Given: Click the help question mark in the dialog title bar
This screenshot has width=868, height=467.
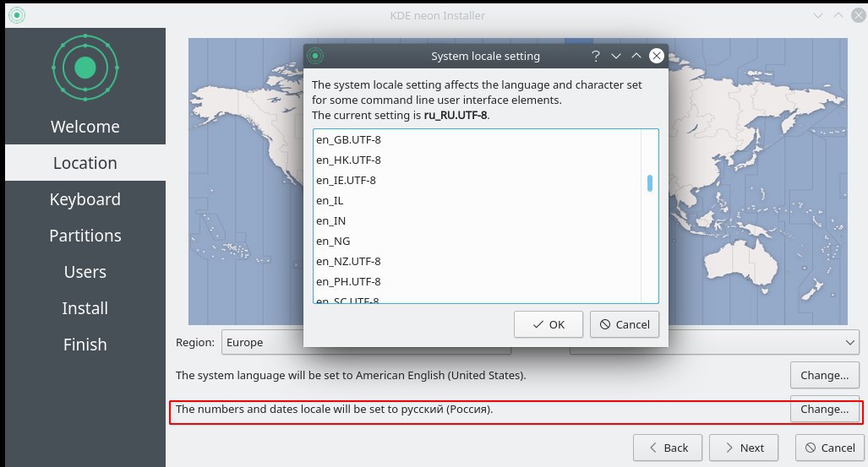Looking at the screenshot, I should click(x=596, y=56).
